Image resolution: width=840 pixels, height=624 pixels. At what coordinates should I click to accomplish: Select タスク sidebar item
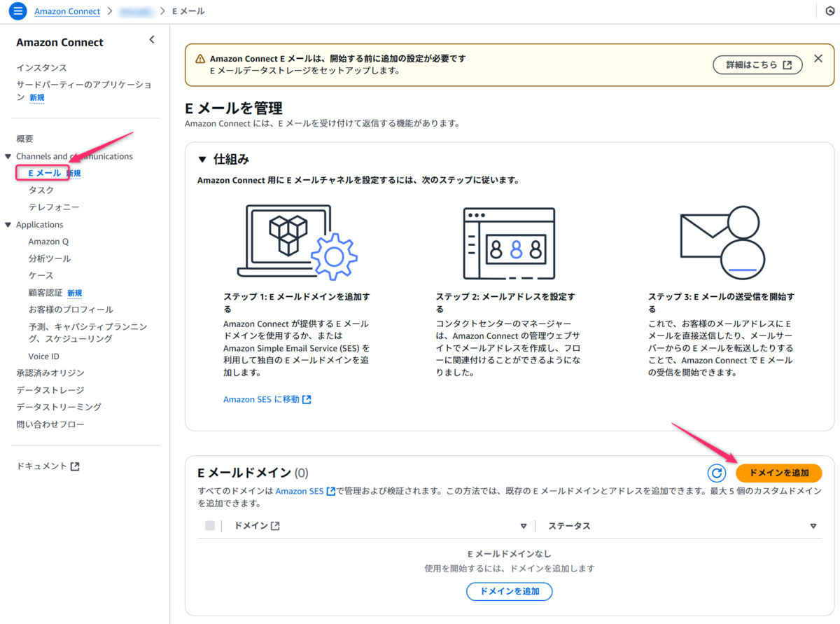click(41, 190)
